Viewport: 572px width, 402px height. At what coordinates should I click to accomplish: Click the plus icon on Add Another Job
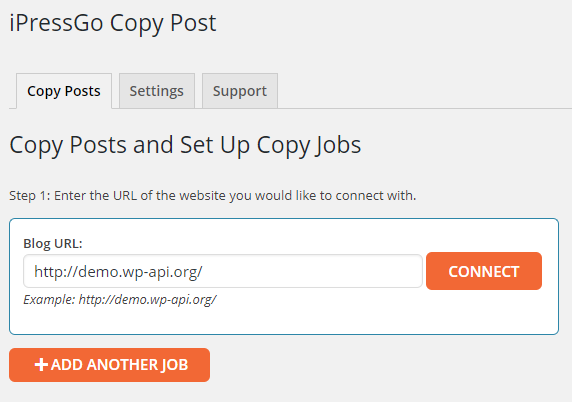click(41, 365)
